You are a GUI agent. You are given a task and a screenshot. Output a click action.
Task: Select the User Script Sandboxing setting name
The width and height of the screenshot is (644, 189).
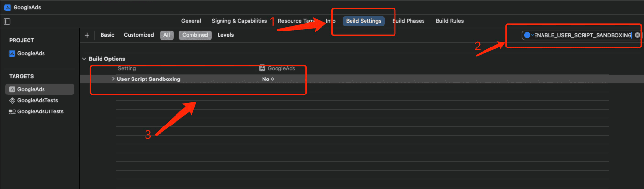(x=149, y=79)
